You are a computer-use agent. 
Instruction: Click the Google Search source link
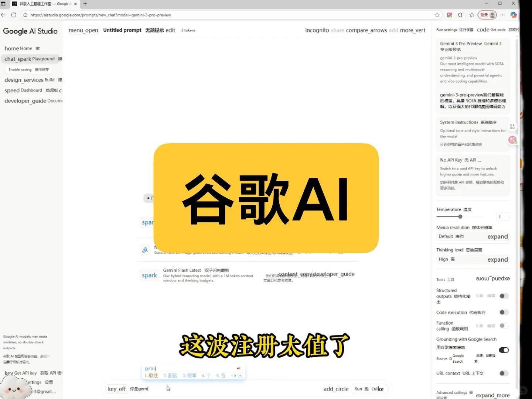pos(457,358)
